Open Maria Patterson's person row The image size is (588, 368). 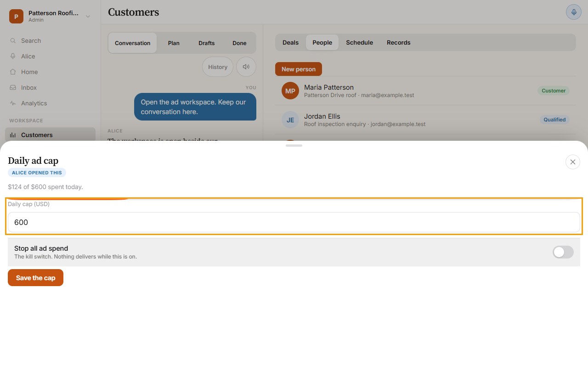coord(425,91)
